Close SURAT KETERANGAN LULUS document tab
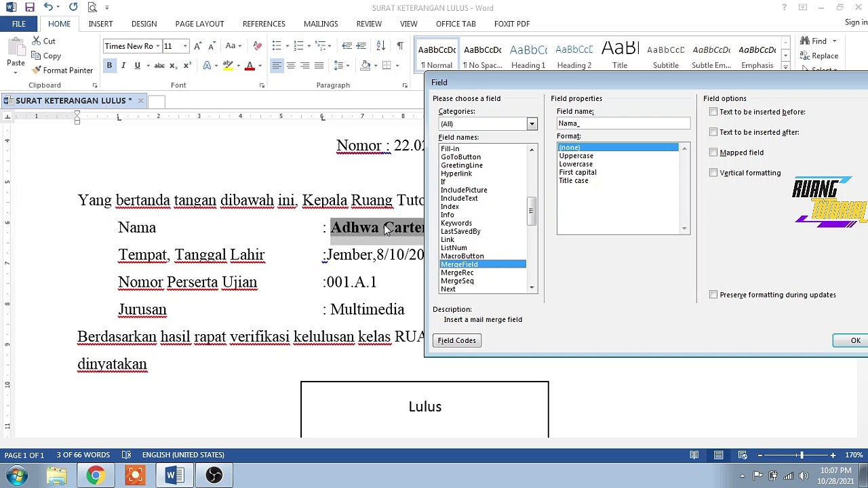Image resolution: width=868 pixels, height=488 pixels. (x=140, y=100)
